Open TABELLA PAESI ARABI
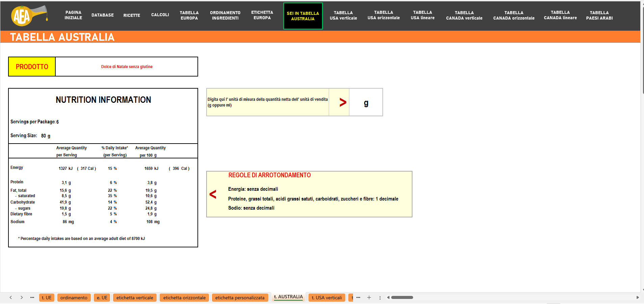Viewport: 644px width, 304px height. [599, 15]
